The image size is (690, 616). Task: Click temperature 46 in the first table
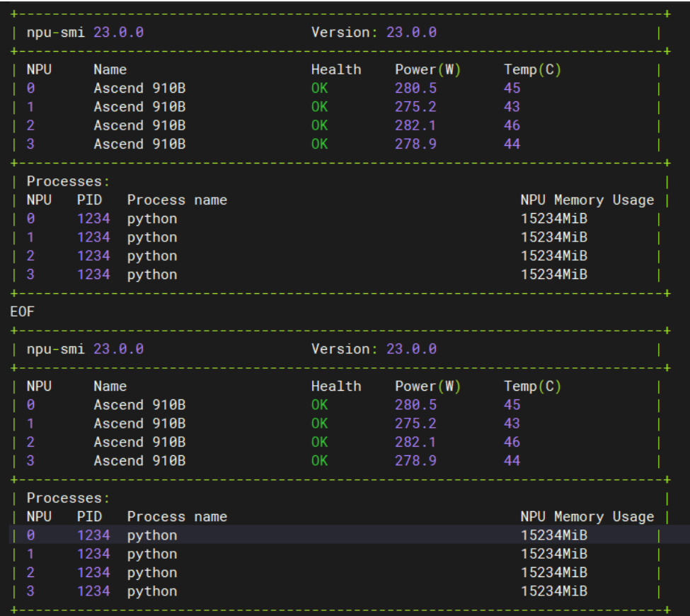tap(512, 125)
